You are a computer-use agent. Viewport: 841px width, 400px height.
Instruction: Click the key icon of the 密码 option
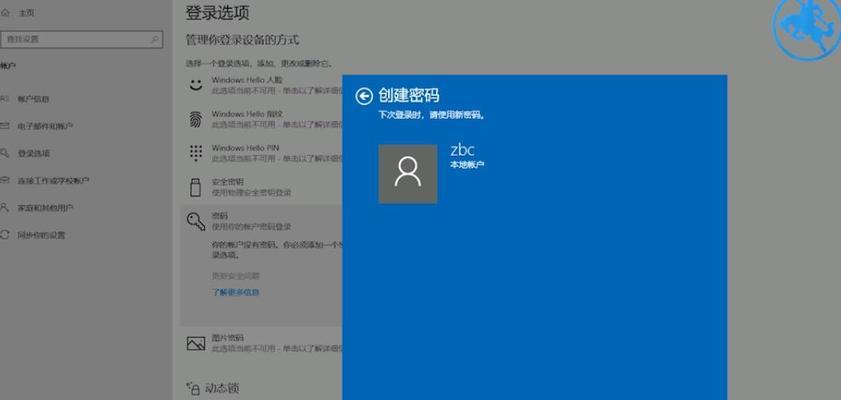pos(196,221)
